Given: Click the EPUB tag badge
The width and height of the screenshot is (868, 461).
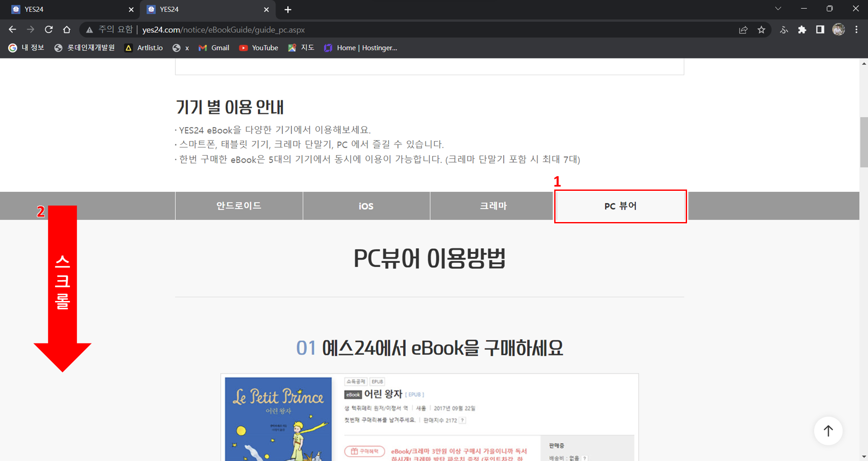Looking at the screenshot, I should pos(377,382).
